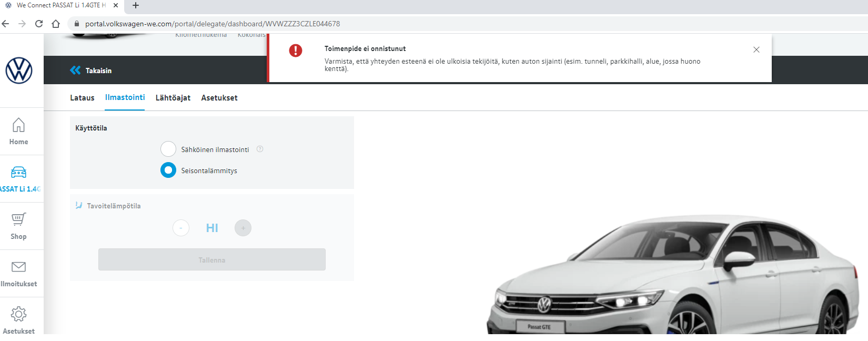Image resolution: width=868 pixels, height=341 pixels.
Task: Click the Takaisin link text
Action: pyautogui.click(x=98, y=71)
